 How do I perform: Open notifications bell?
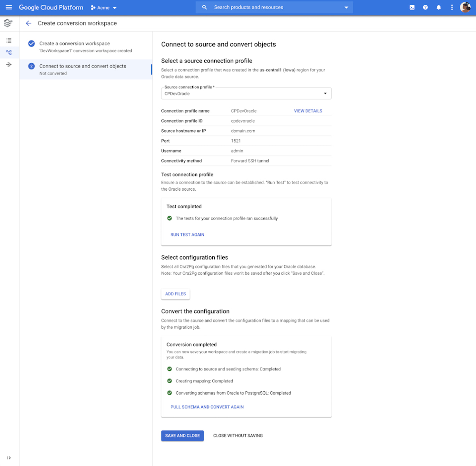coord(439,7)
